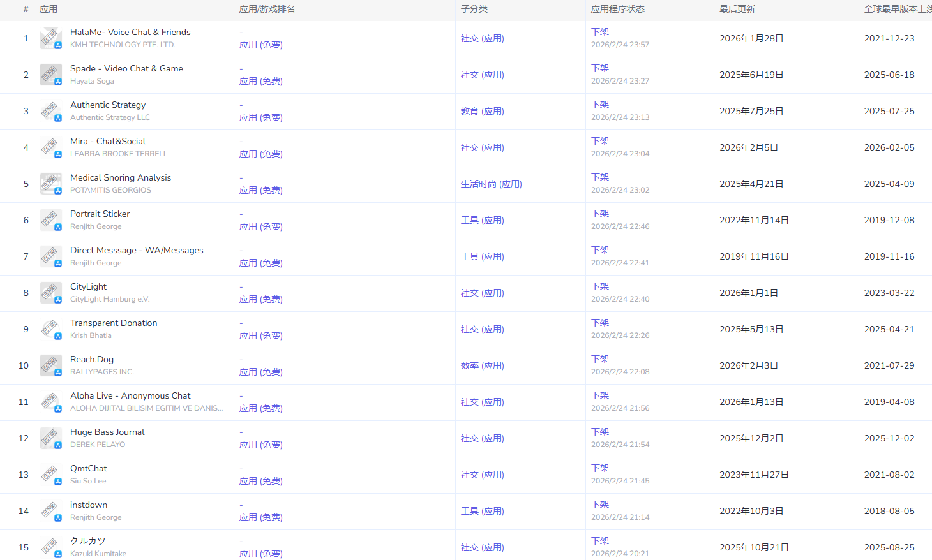Screen dimensions: 932x560
Task: Click 下架 status for HalaMe
Action: [600, 32]
